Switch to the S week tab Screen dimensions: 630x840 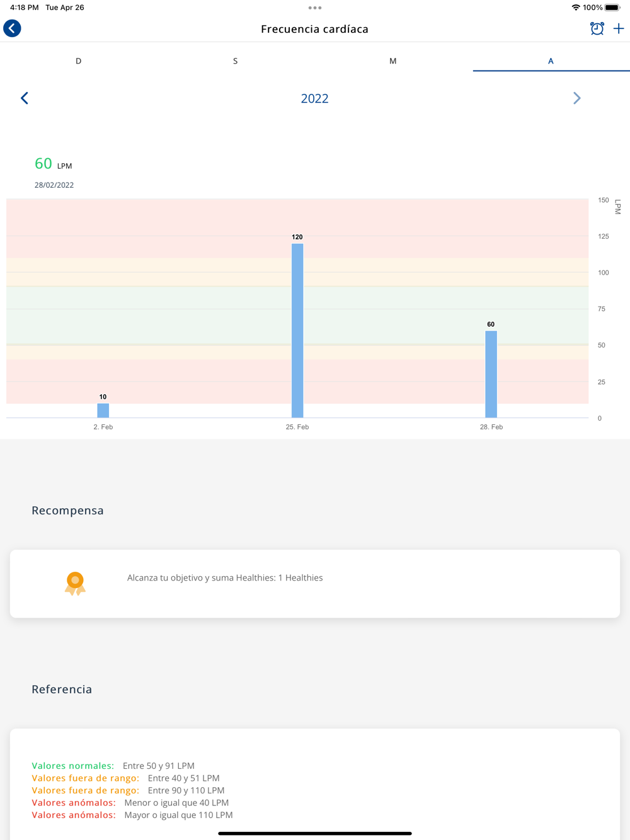coord(236,61)
